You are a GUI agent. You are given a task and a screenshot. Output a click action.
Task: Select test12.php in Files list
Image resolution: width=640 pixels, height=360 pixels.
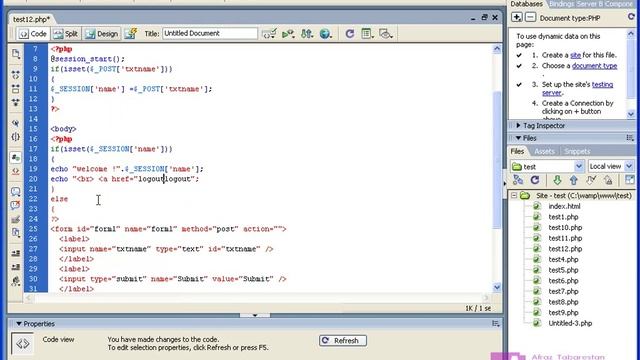[565, 249]
